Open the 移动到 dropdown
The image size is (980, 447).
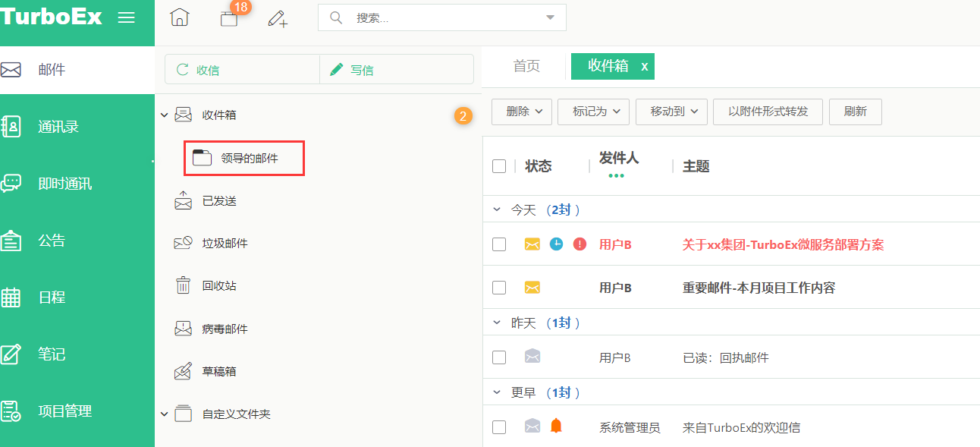[672, 112]
